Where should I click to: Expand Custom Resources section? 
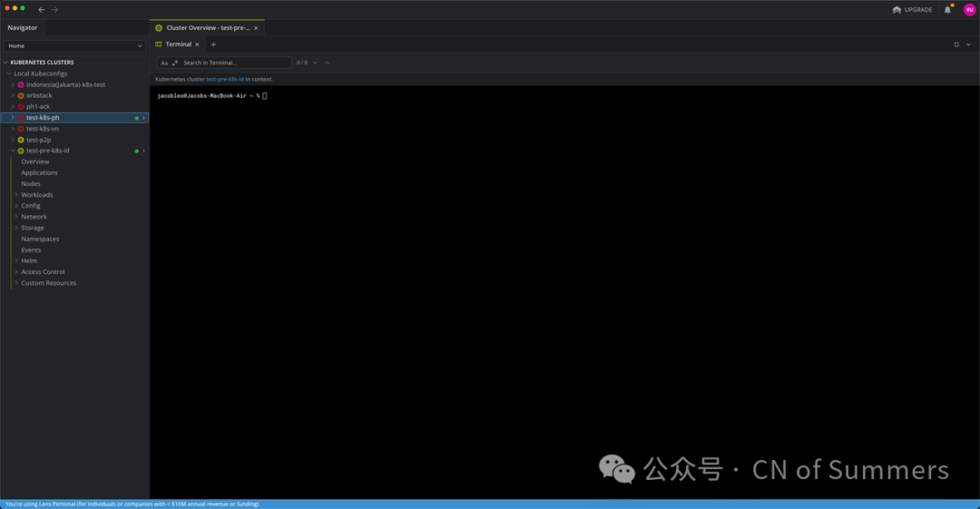click(16, 283)
